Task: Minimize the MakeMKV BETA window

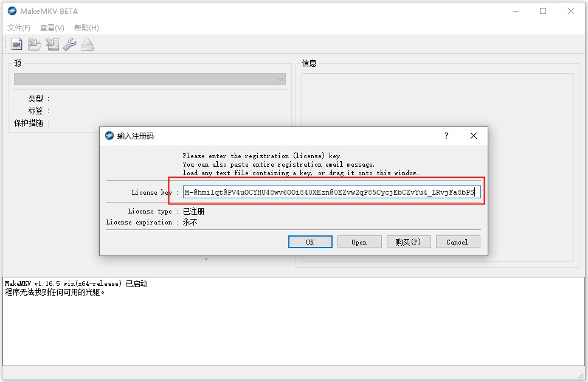Action: coord(516,12)
